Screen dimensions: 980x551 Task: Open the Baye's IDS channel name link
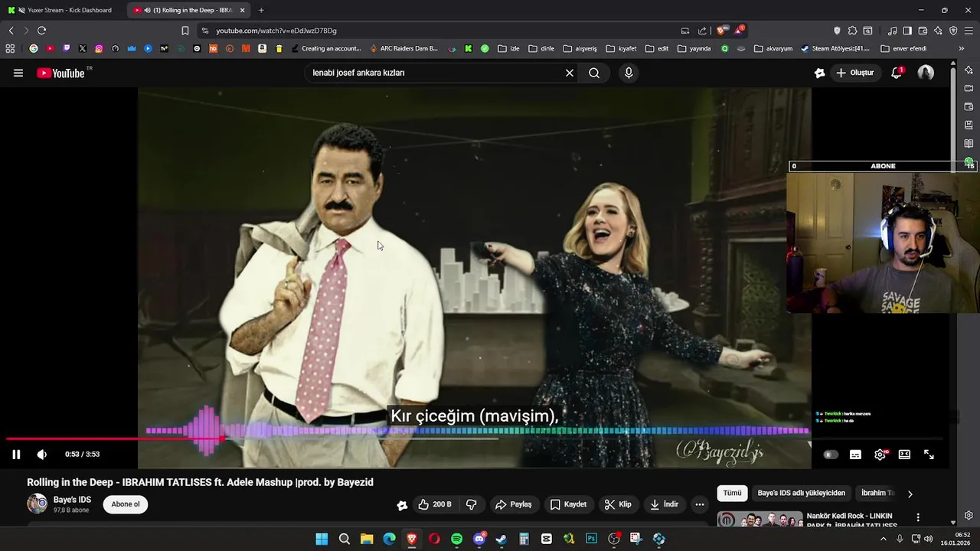72,500
